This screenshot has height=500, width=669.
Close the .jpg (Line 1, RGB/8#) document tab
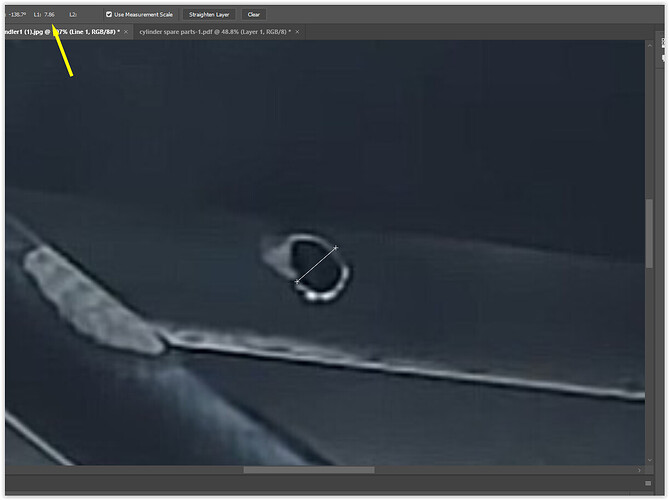coord(126,32)
